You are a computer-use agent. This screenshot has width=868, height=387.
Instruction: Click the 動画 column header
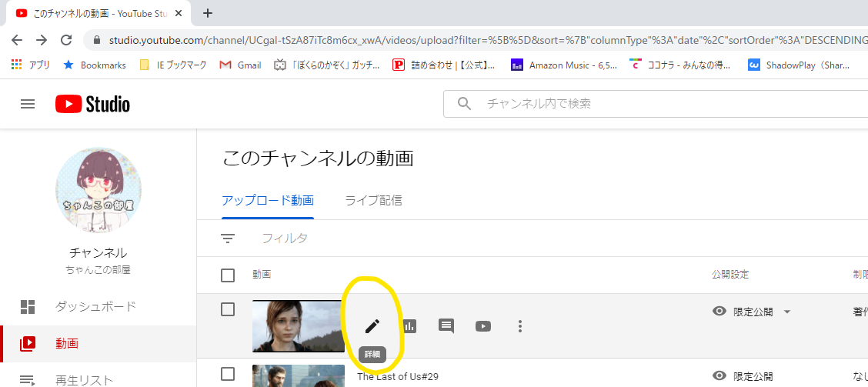[262, 275]
